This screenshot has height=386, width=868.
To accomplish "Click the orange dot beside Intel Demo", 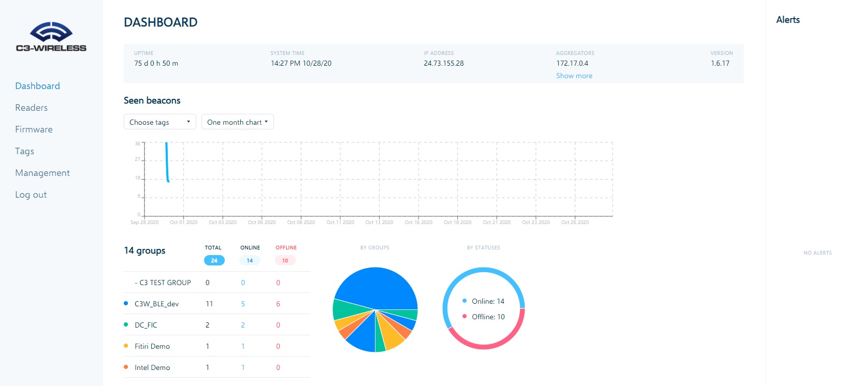I will click(126, 367).
